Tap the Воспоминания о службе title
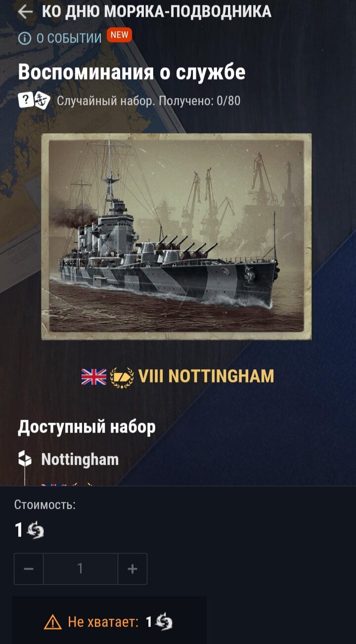The height and width of the screenshot is (644, 356). 132,72
